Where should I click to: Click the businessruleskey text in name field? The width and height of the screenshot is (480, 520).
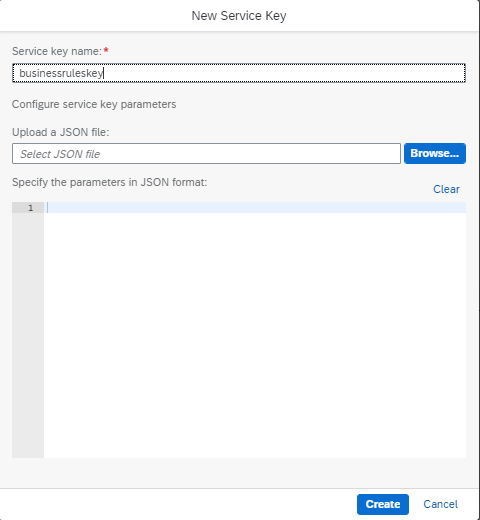click(61, 73)
